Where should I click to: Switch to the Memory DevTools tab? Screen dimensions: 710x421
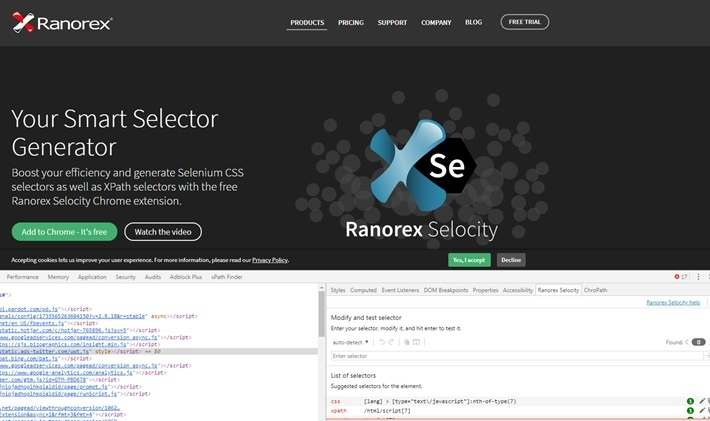58,277
